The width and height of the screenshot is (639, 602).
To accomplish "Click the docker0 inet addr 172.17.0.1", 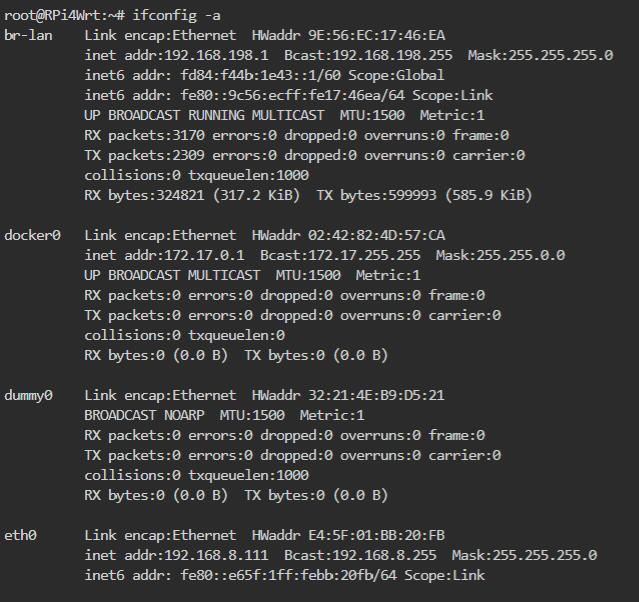I will (x=164, y=255).
